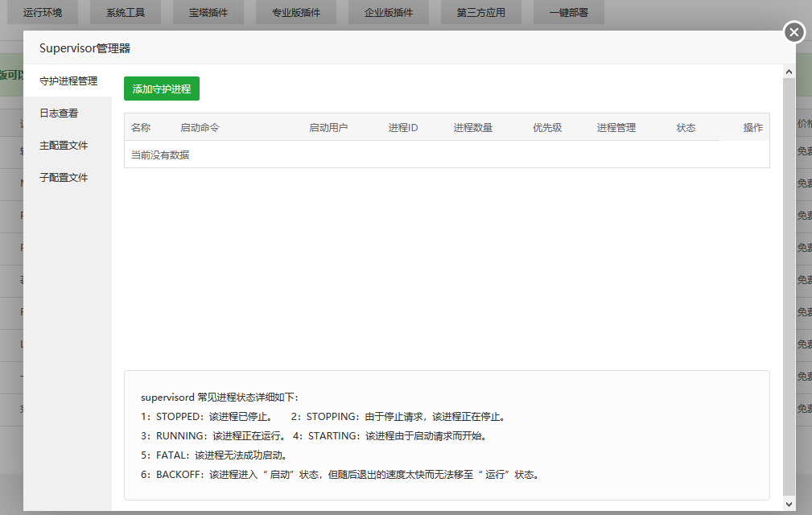Click the BACKOFF status description line
812x515 pixels.
point(340,474)
